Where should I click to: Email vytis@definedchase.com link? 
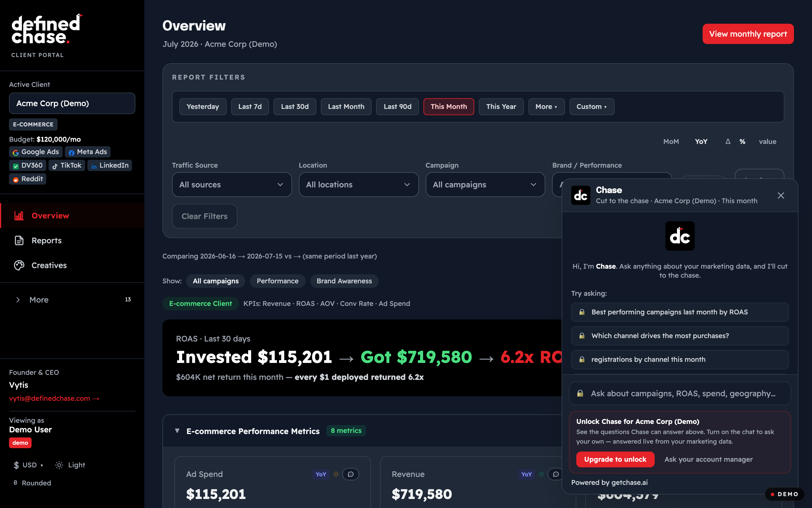pyautogui.click(x=54, y=398)
